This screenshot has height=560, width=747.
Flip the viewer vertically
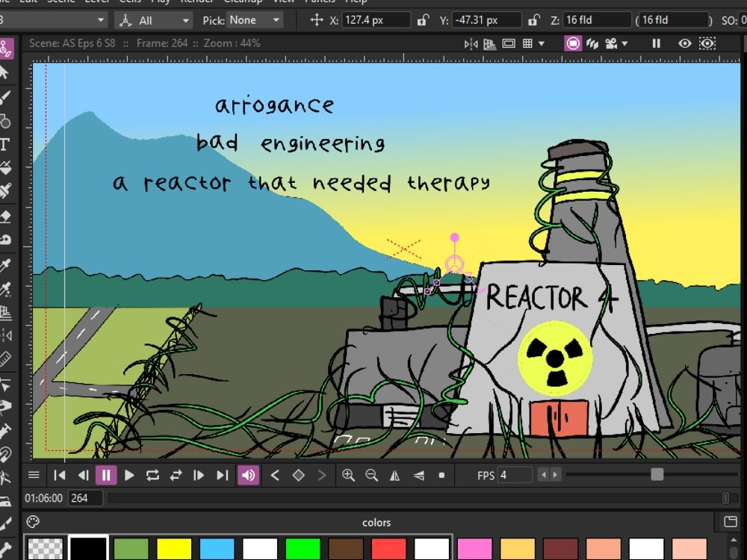tap(419, 475)
